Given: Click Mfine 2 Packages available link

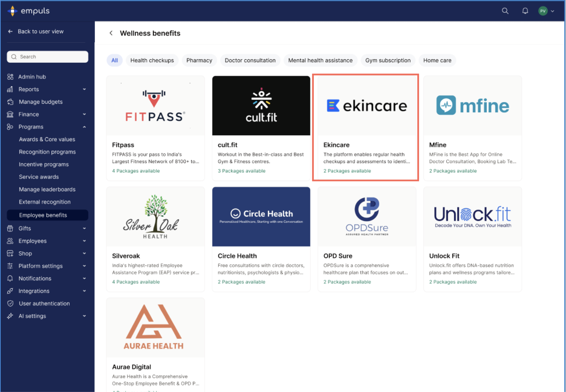Looking at the screenshot, I should (453, 171).
